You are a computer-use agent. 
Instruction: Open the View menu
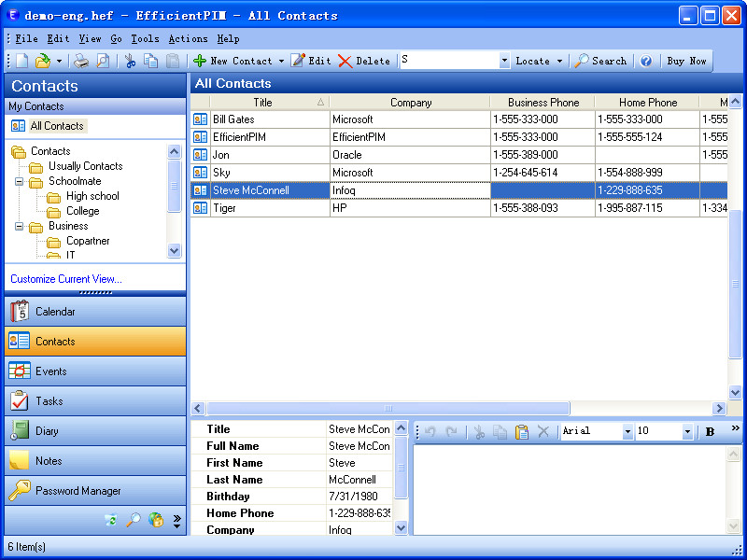[x=90, y=38]
